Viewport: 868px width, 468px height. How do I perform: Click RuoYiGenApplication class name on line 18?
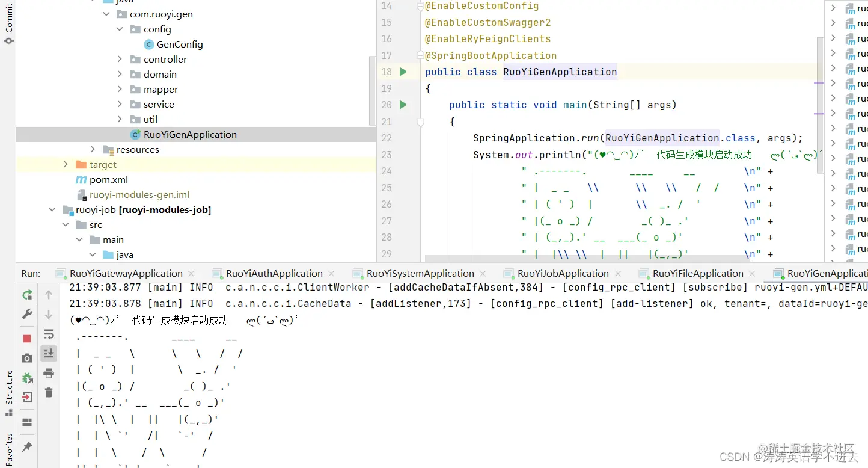[x=560, y=72]
